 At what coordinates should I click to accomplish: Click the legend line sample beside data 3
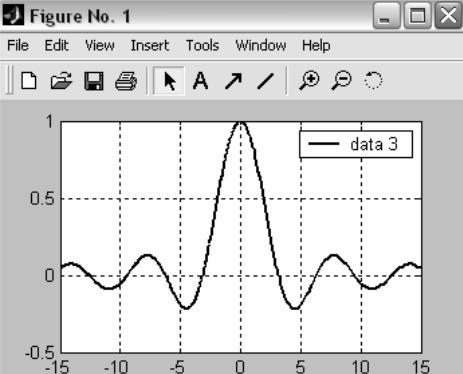tap(323, 144)
